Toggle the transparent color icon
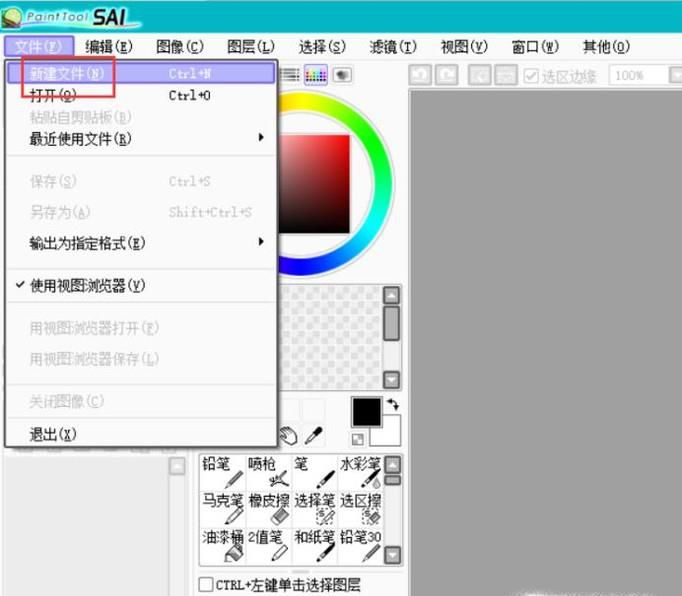 (358, 439)
